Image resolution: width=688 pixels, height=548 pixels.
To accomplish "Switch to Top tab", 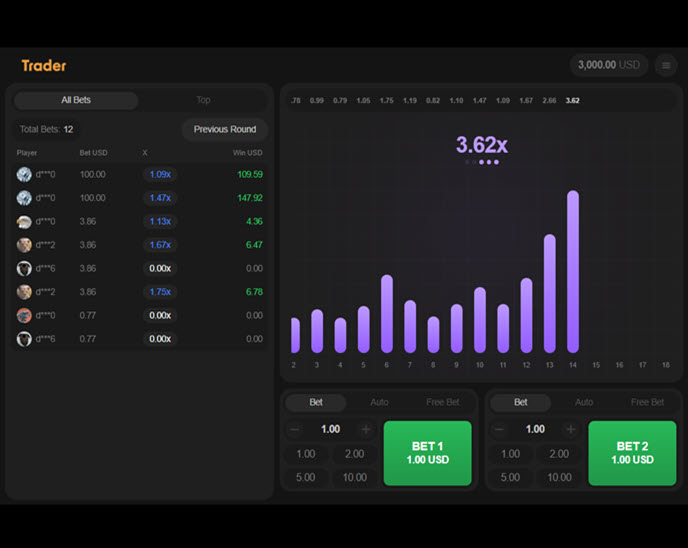I will (203, 100).
